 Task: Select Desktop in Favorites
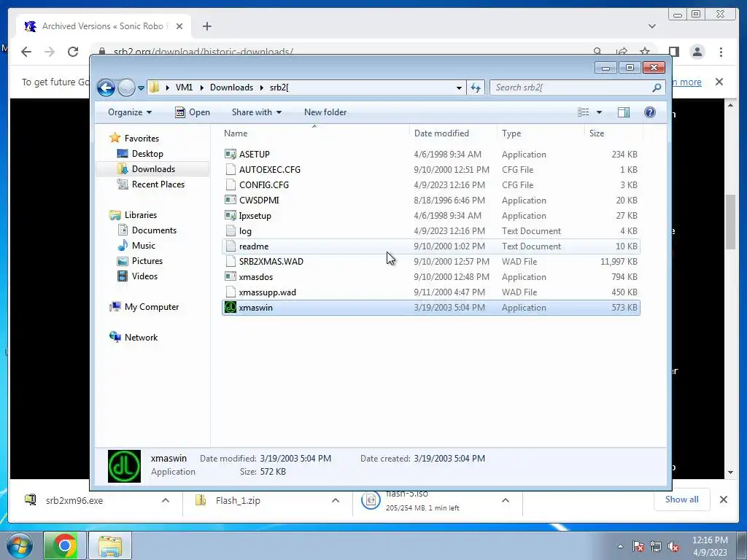tap(147, 154)
